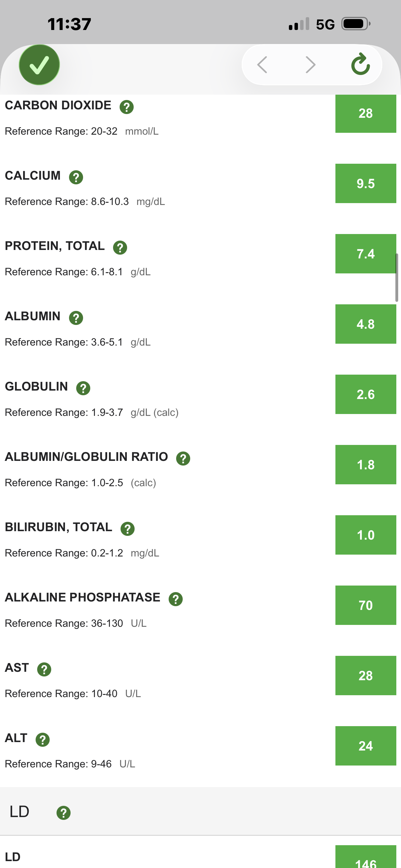Open Albumin/Globulin Ratio help icon

click(183, 459)
